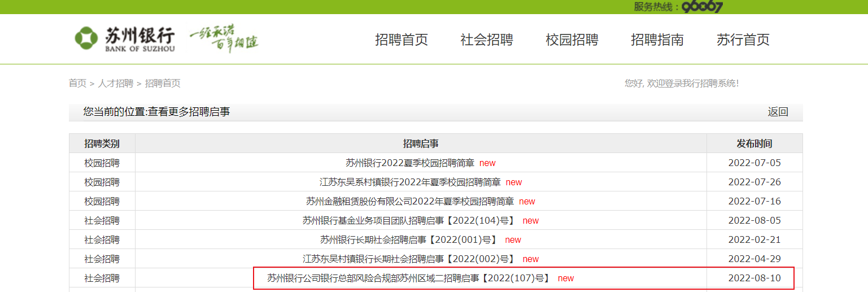Click 校园招聘 category in 2022-07-05 row

click(x=102, y=163)
